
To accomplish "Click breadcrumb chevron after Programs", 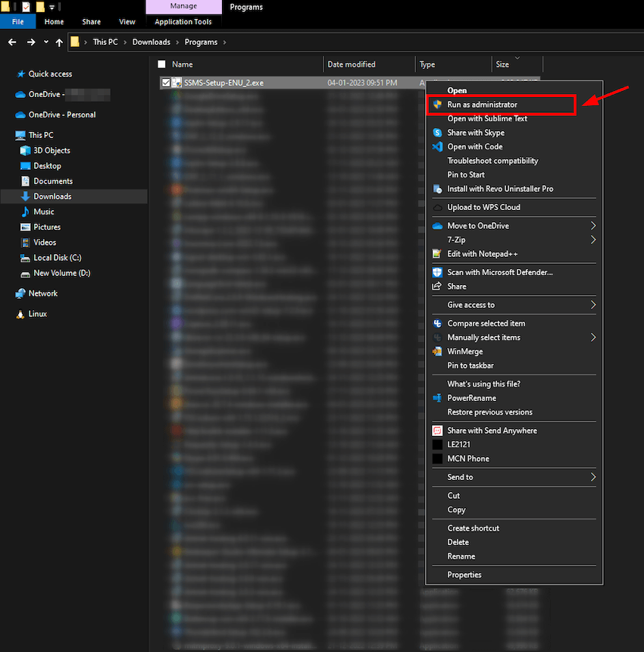I will 225,42.
